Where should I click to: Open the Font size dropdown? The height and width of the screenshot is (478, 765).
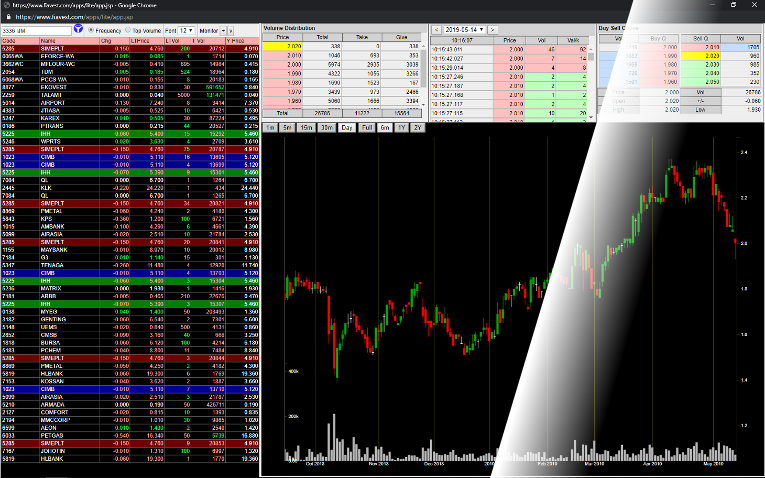tap(187, 30)
